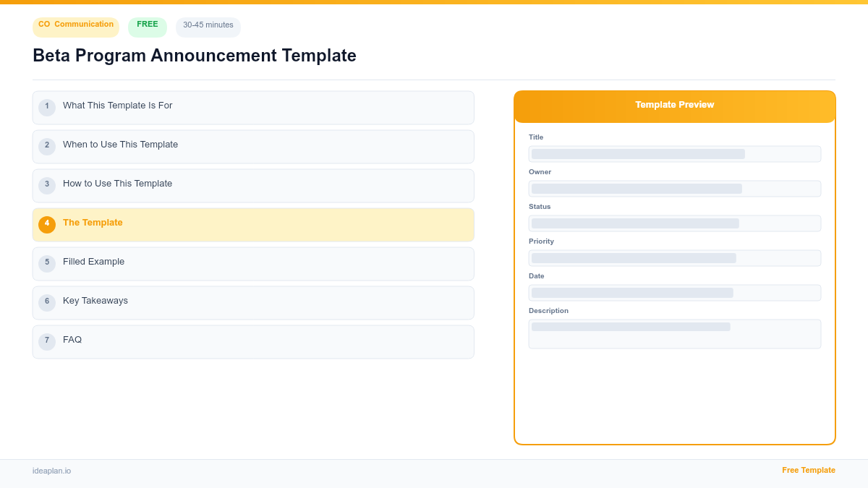Click the orange number 4 badge

click(47, 225)
